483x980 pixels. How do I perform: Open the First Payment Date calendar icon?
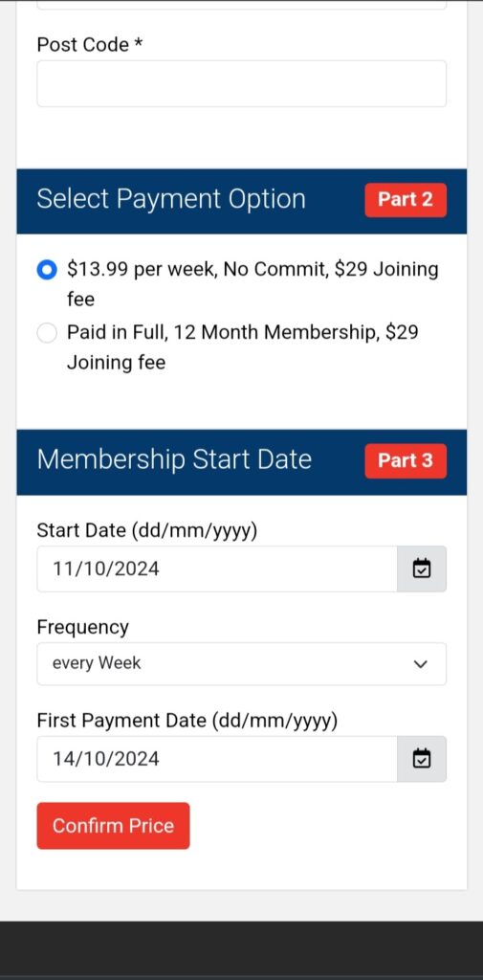[x=422, y=759]
